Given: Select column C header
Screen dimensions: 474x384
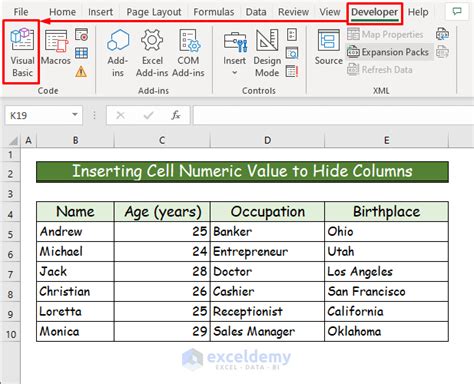Looking at the screenshot, I should pyautogui.click(x=162, y=140).
